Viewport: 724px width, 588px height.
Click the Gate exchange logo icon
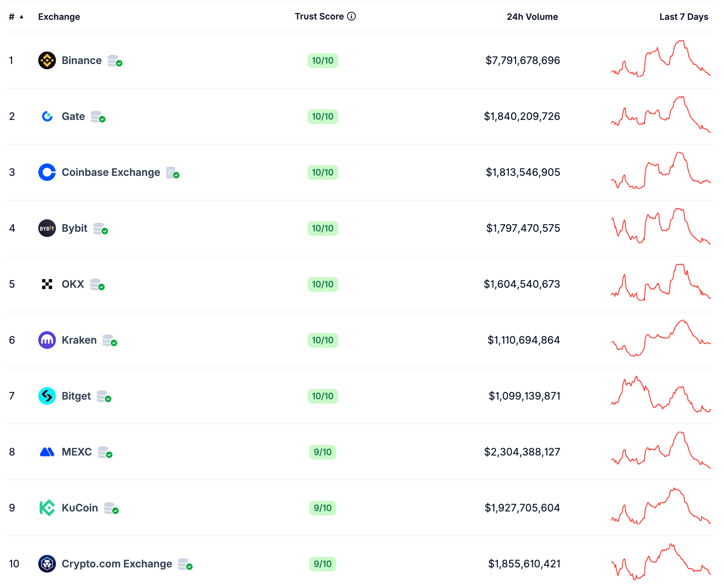[47, 116]
